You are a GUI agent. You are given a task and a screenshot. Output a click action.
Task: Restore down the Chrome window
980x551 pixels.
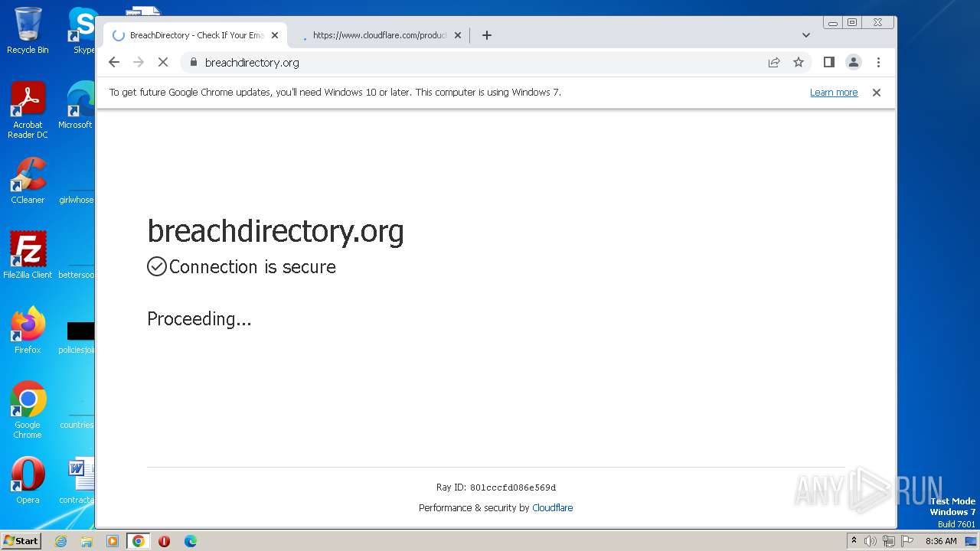click(x=851, y=23)
